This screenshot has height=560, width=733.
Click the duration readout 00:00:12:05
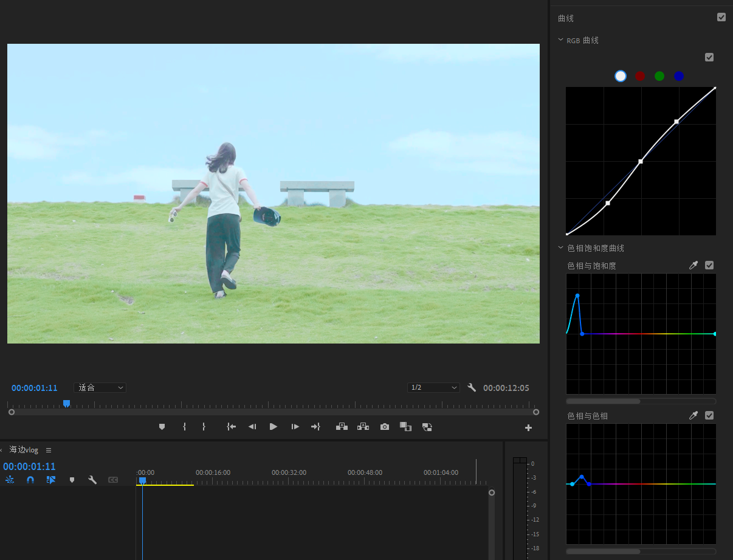[506, 388]
